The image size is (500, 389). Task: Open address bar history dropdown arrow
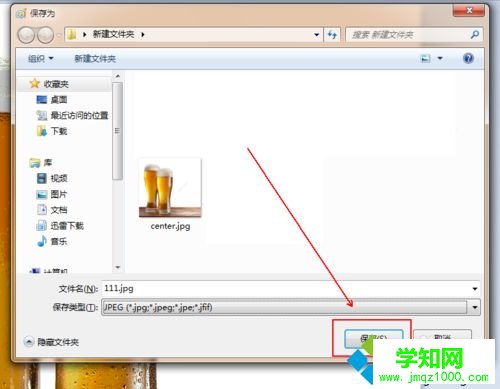pyautogui.click(x=316, y=35)
